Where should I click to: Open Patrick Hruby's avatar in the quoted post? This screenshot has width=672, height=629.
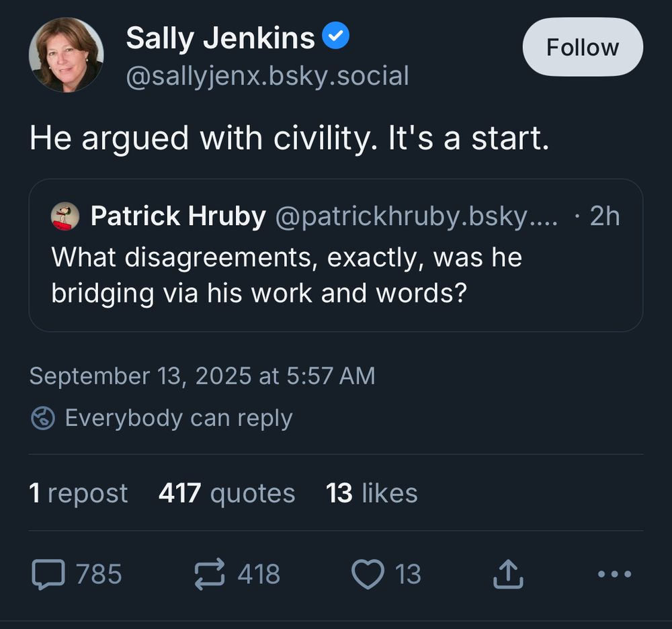click(65, 216)
